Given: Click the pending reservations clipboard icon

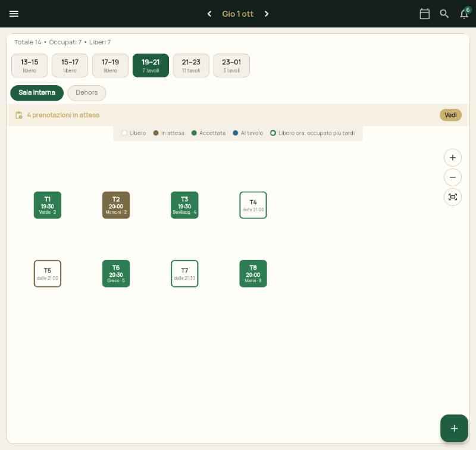Looking at the screenshot, I should pyautogui.click(x=19, y=115).
